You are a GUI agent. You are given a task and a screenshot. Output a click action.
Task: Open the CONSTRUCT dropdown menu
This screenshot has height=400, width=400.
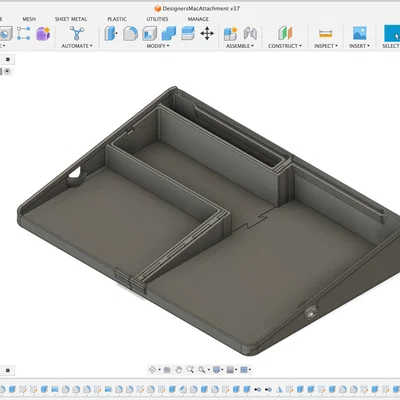coord(285,46)
